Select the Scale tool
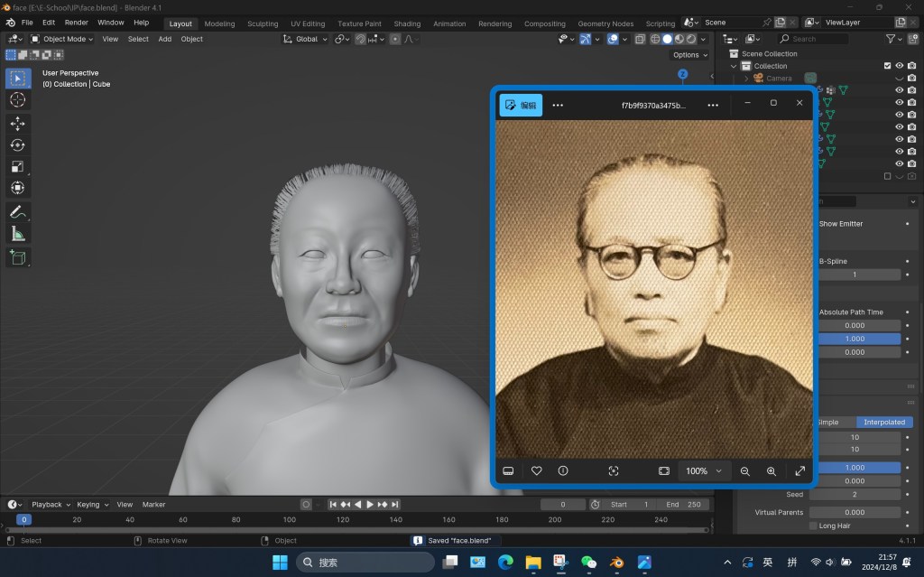 17,166
